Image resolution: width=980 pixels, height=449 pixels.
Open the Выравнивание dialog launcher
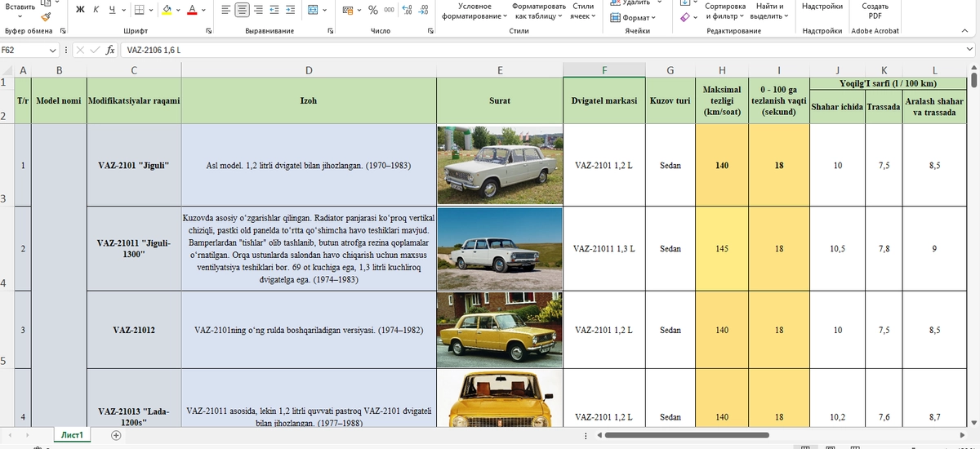pyautogui.click(x=331, y=31)
